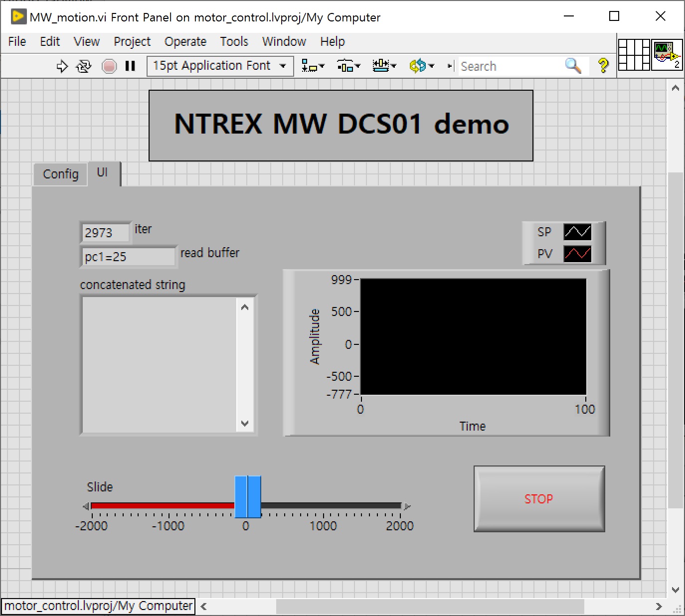
Task: Click the SP plot legend swatch
Action: (x=577, y=232)
